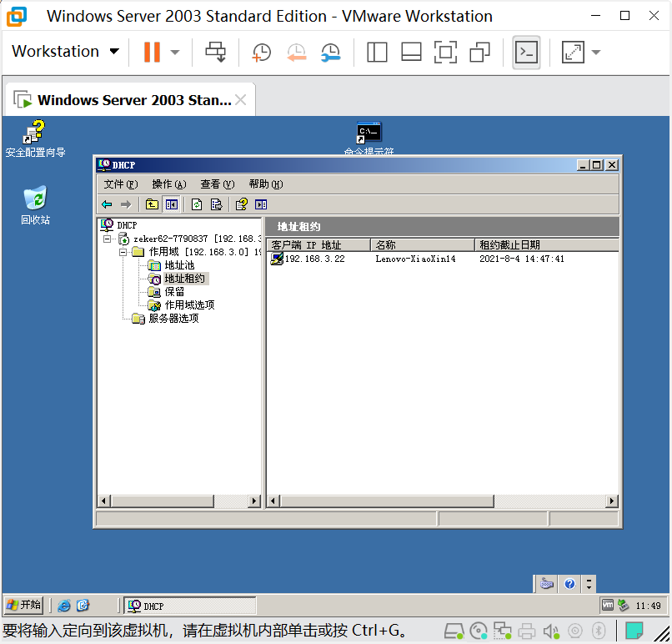The width and height of the screenshot is (672, 644).
Task: Sort by 客户端 IP 地址 column
Action: point(318,244)
